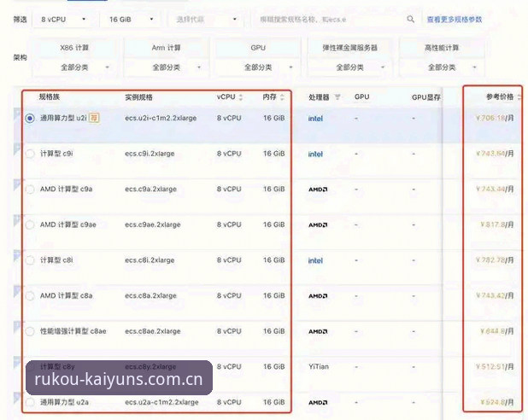
Task: Click the ecs.u2i-c1m2.2xlarge instance spec
Action: [x=161, y=118]
